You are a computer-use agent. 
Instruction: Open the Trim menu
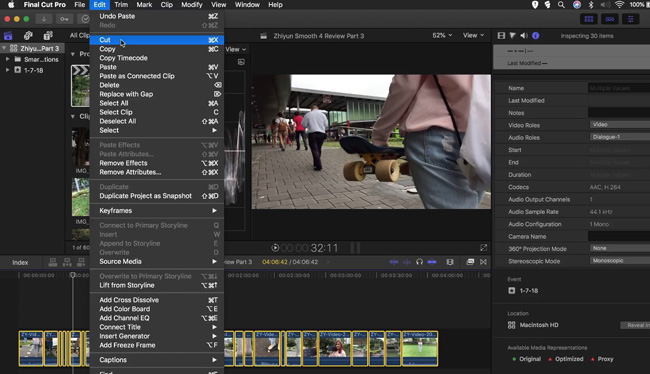coord(121,5)
